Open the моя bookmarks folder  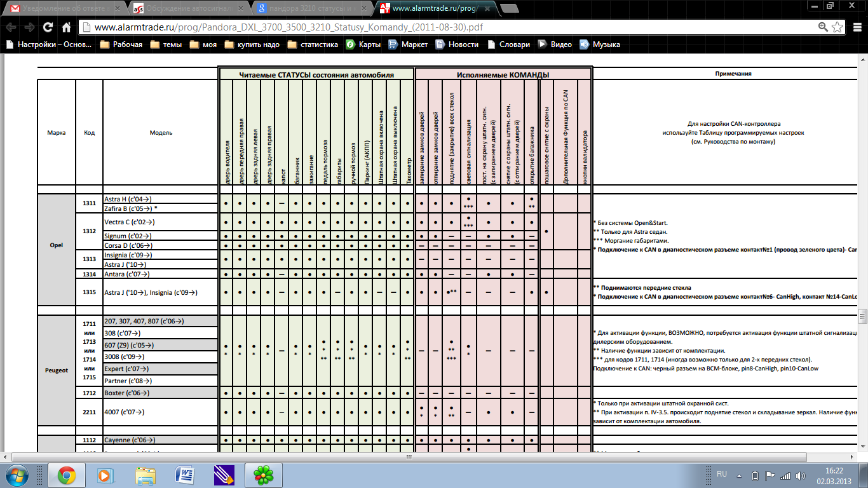[x=203, y=44]
